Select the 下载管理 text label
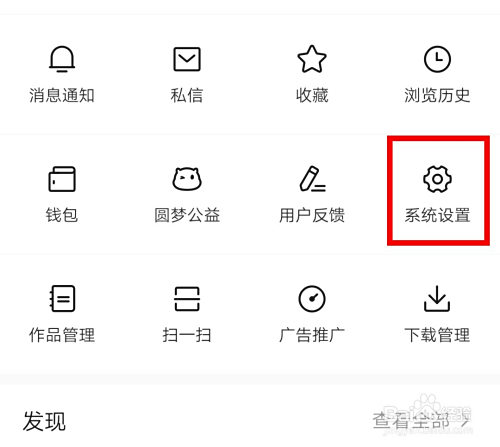This screenshot has height=447, width=500. pos(437,335)
